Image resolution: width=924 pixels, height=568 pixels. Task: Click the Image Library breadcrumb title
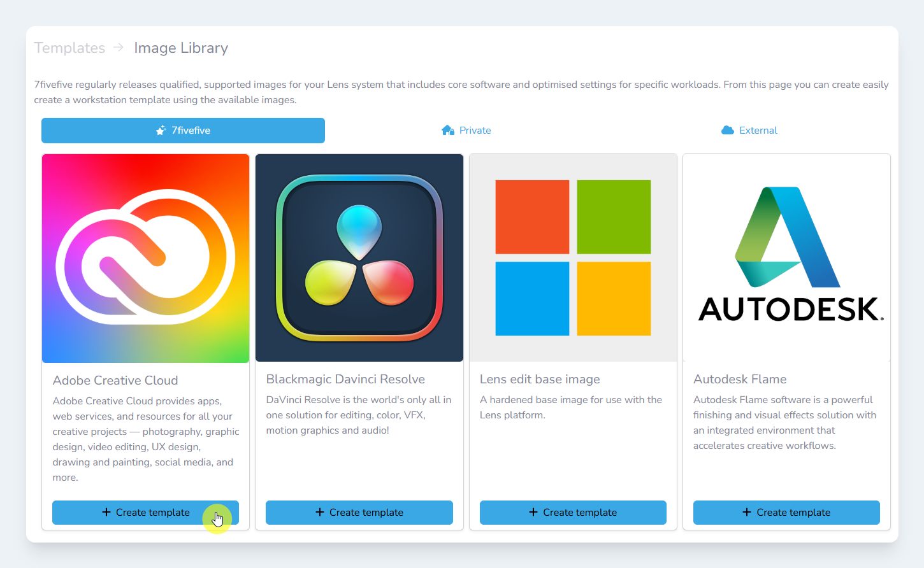click(181, 48)
